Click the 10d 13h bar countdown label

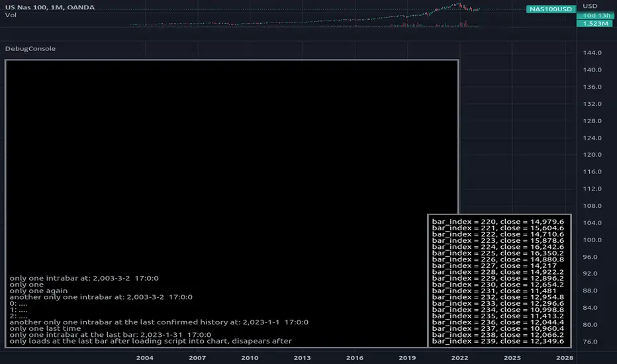coord(589,16)
